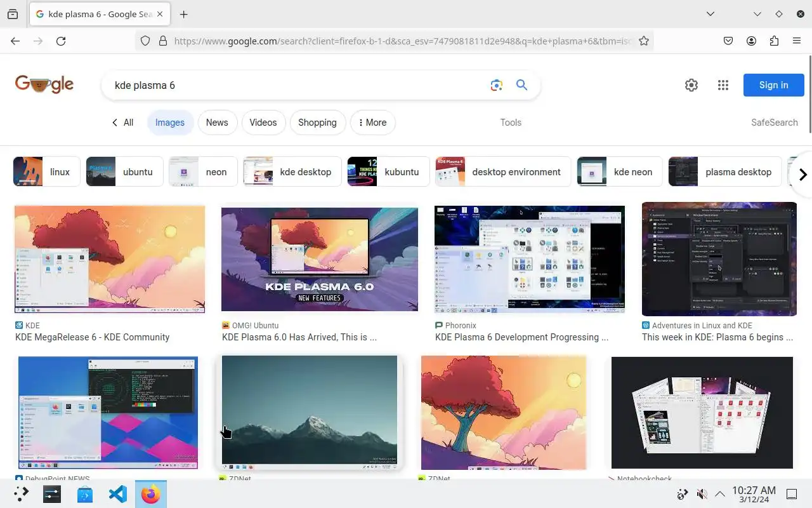Open the Tools options
812x508 pixels.
(511, 123)
